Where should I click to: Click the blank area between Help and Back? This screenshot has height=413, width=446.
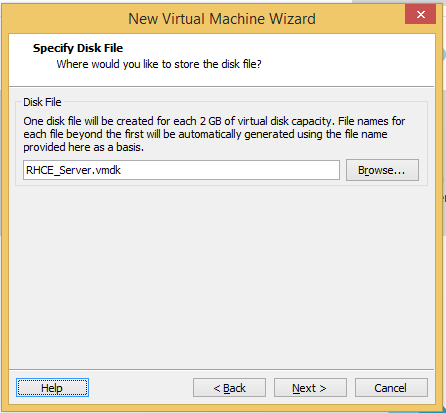point(141,388)
